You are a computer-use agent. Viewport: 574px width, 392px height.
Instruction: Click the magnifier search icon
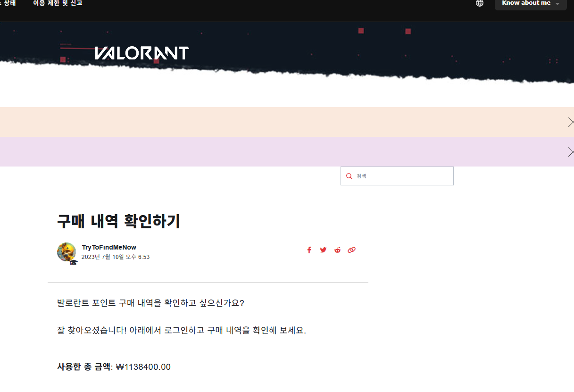[349, 176]
